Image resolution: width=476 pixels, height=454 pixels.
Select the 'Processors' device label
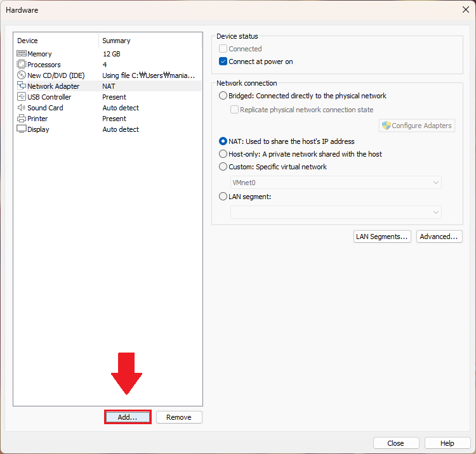point(44,65)
